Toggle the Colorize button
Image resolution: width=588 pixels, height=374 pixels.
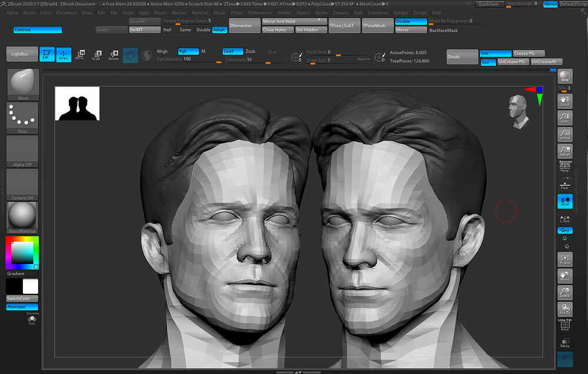(38, 30)
